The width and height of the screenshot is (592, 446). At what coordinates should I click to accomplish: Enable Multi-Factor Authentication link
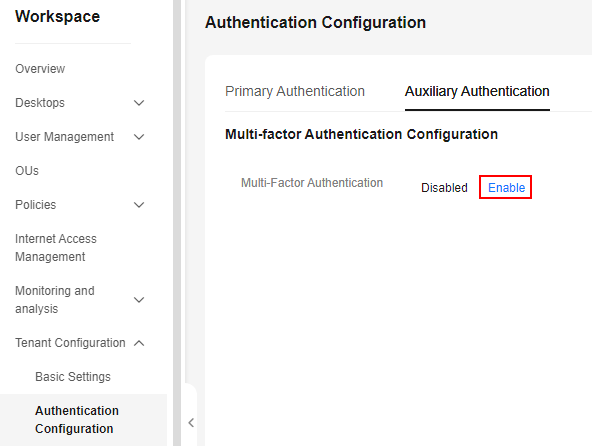[x=506, y=187]
